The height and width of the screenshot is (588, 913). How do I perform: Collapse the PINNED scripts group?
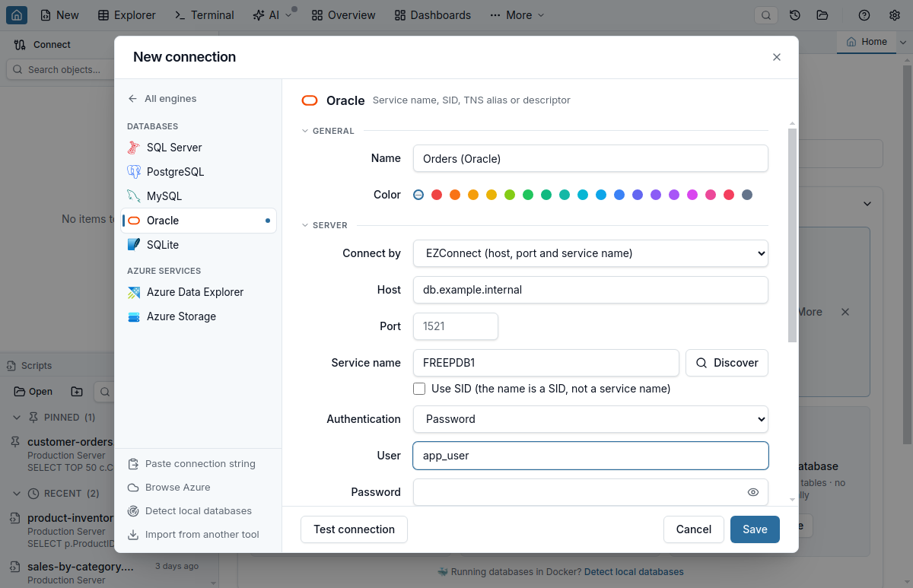(x=52, y=418)
